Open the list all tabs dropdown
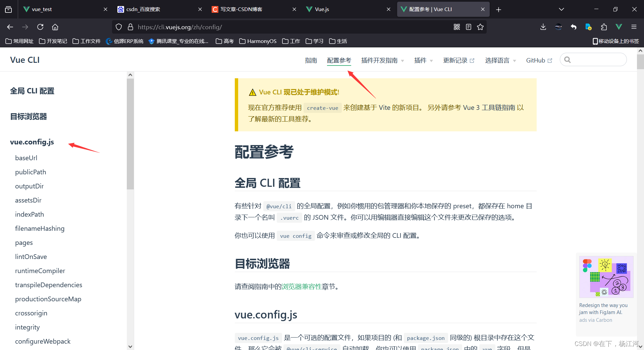The width and height of the screenshot is (644, 350). coord(561,9)
